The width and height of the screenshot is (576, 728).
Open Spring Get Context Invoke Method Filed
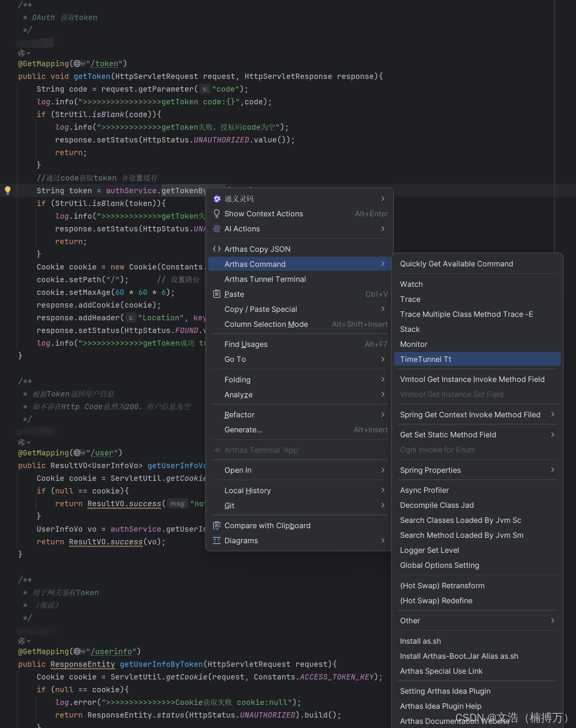coord(477,415)
